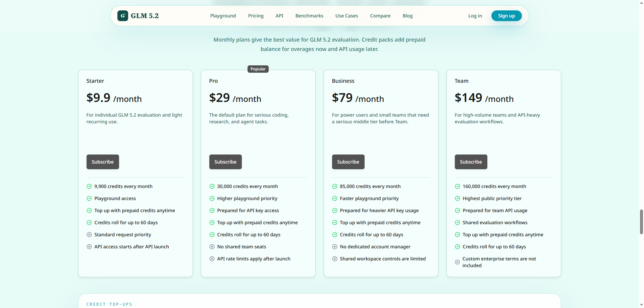Subscribe to the Team plan

click(x=471, y=162)
